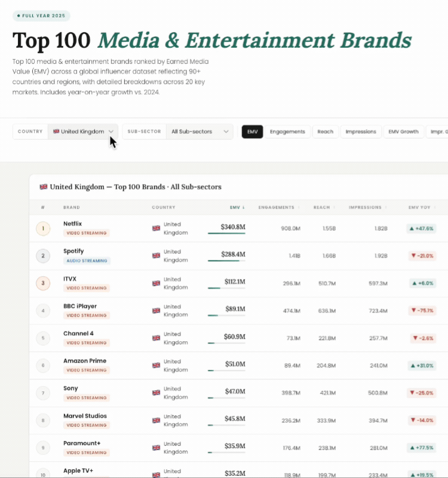The width and height of the screenshot is (448, 478).
Task: Open the Sub-sector dropdown showing All Sub-sectors
Action: [x=200, y=131]
